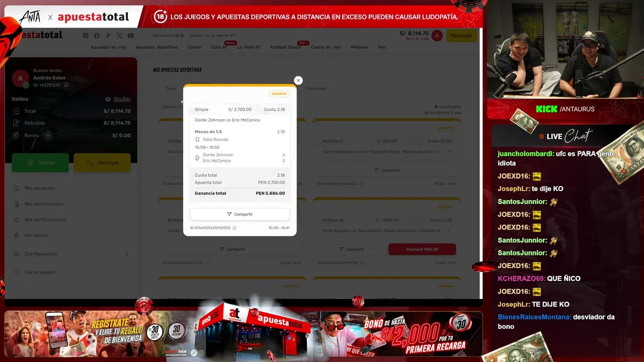644x362 pixels.
Task: Copy the user ID 143751241
Action: click(66, 85)
